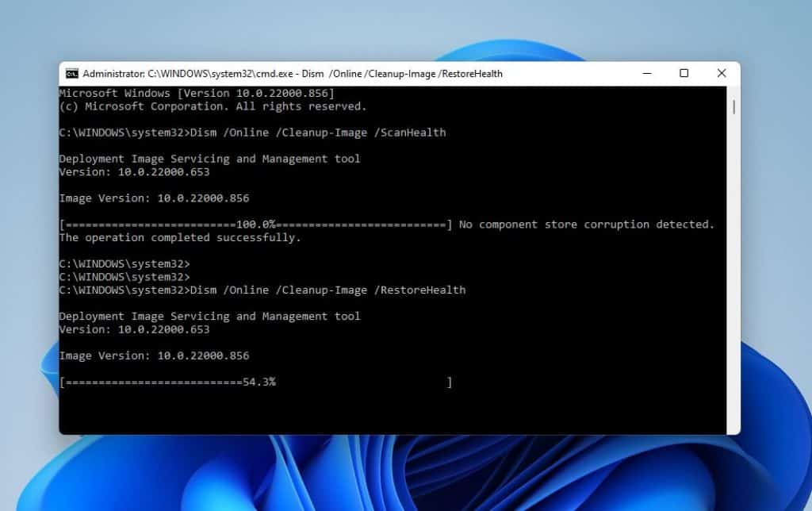Click the window title text 'Administrator: C:\WINDOWS\system32\cmd.exe'
This screenshot has width=812, height=511.
point(188,74)
